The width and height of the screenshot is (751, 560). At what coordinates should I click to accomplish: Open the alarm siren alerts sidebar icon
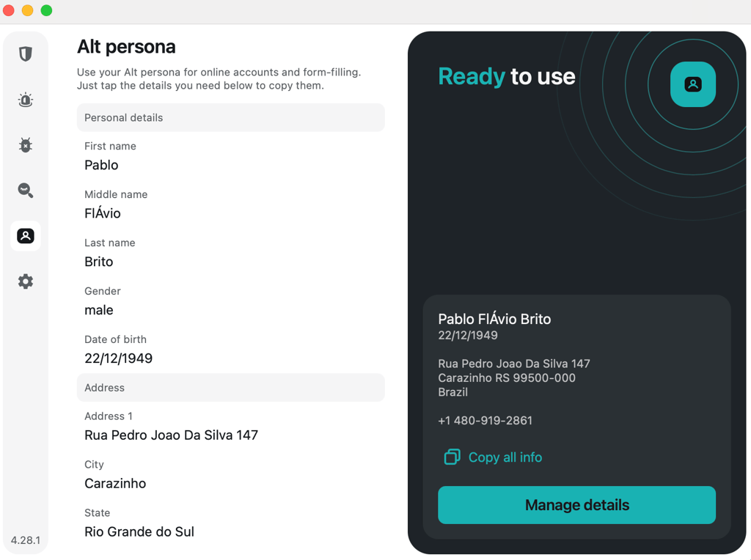(x=26, y=100)
